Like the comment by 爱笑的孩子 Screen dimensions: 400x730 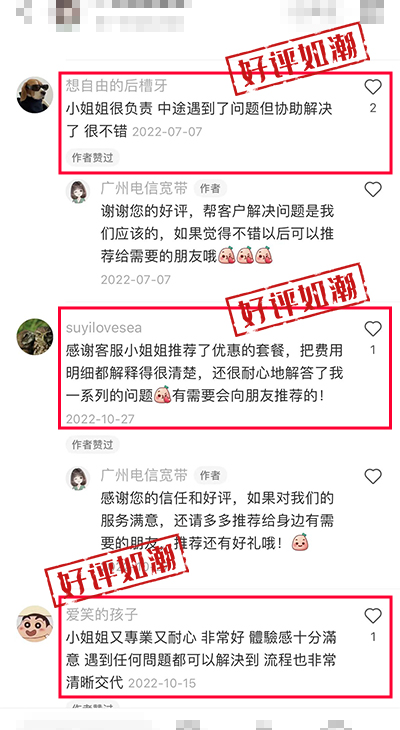coord(373,616)
